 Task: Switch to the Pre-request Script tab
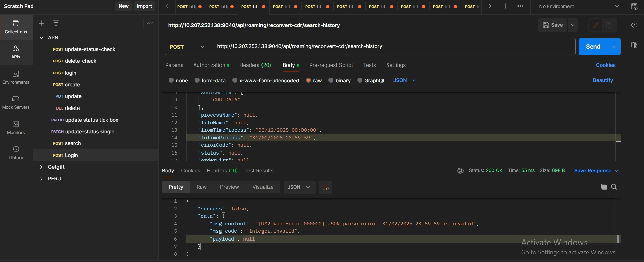[331, 65]
